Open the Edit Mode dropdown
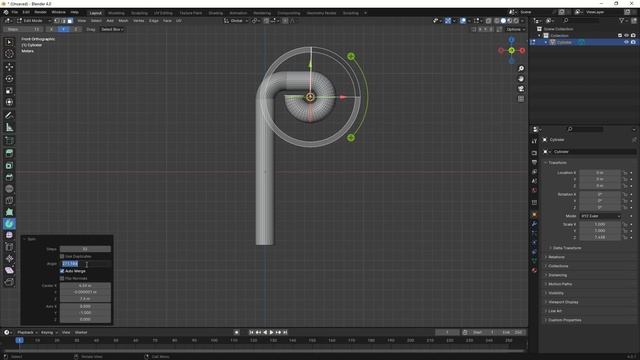Viewport: 640px width, 360px height. tap(33, 21)
